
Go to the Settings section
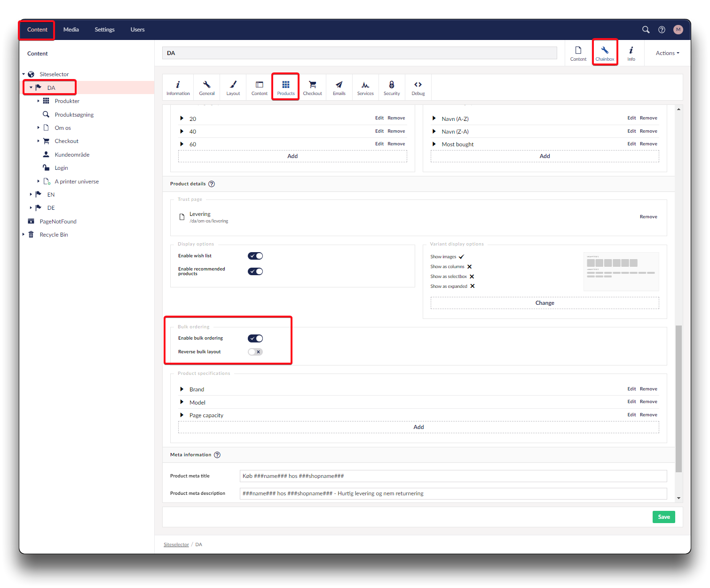(x=104, y=30)
